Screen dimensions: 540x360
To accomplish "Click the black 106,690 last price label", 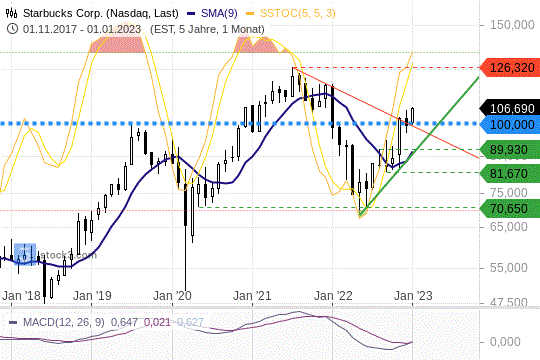I will [510, 108].
